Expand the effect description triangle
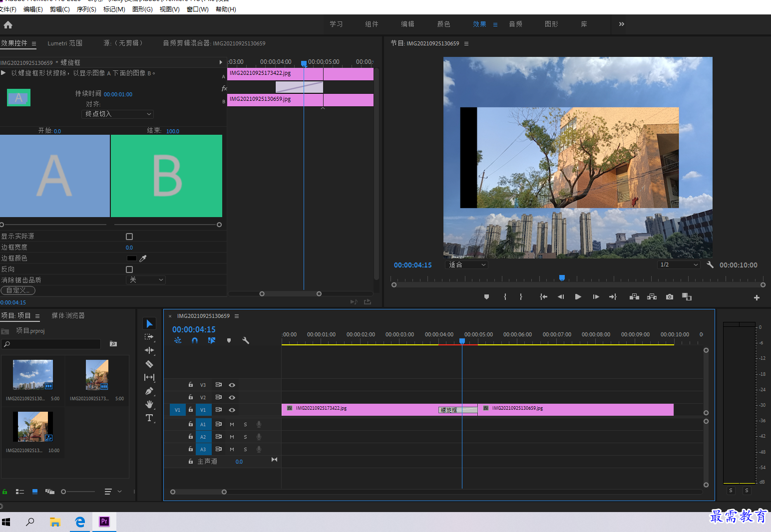Image resolution: width=771 pixels, height=532 pixels. [x=3, y=73]
